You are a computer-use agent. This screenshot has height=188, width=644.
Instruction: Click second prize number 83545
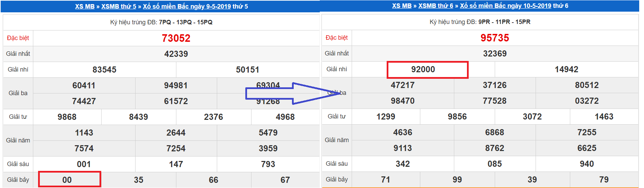coord(104,70)
